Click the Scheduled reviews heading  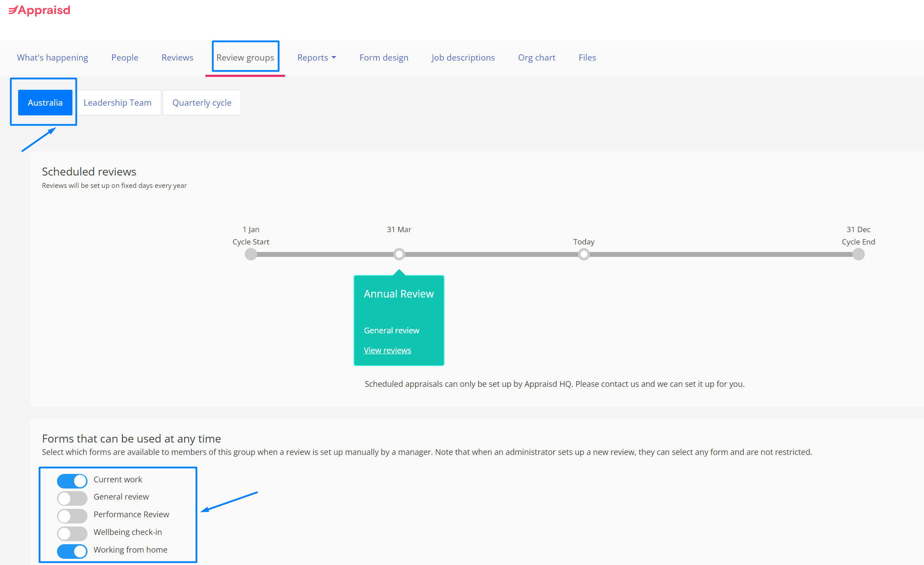(x=89, y=172)
